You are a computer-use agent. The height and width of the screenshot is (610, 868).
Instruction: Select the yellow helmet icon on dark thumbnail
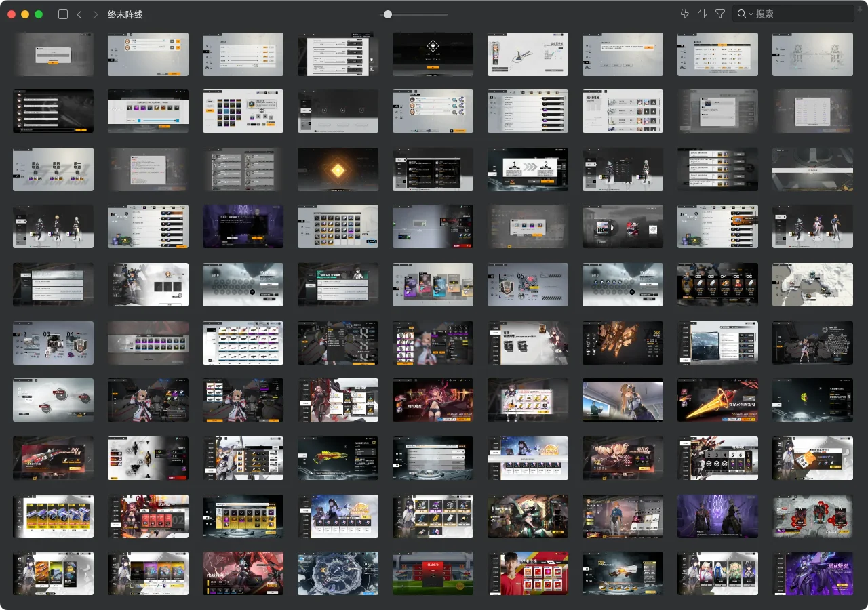(x=812, y=400)
